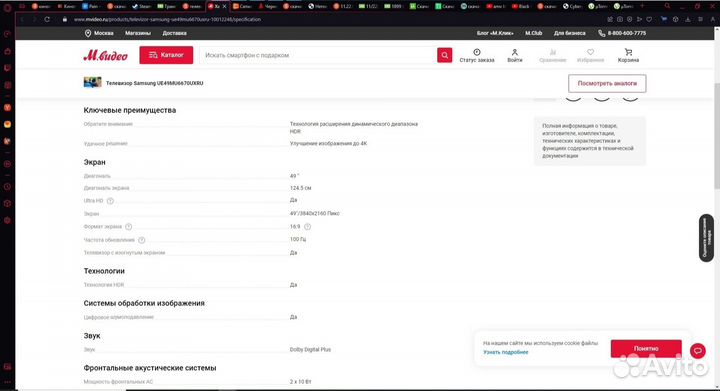The width and height of the screenshot is (720, 391).
Task: Click the red search magnifier button
Action: click(444, 55)
